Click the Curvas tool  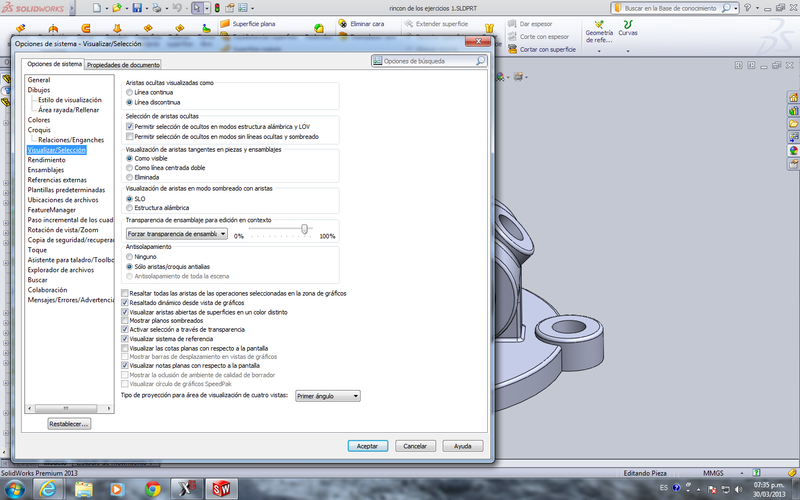628,28
